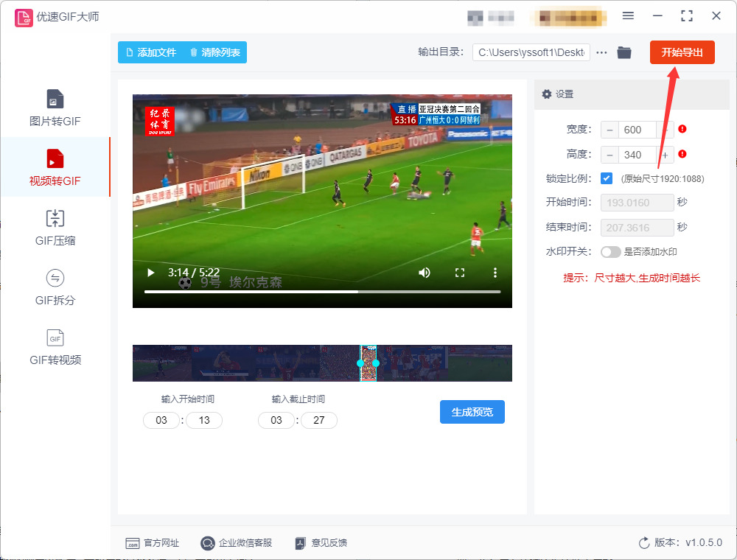Mute the video using the speaker icon
This screenshot has height=560, width=737.
click(x=425, y=273)
